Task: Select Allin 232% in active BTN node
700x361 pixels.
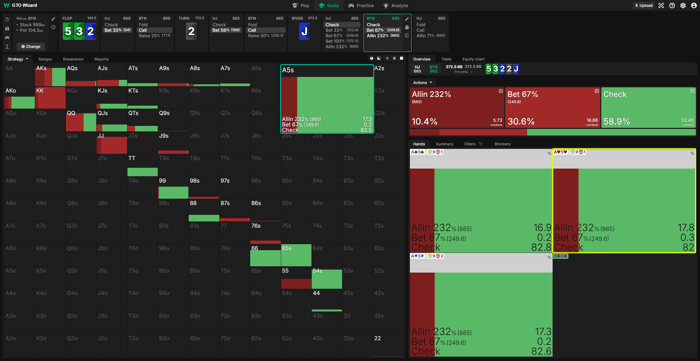Action: (x=383, y=35)
